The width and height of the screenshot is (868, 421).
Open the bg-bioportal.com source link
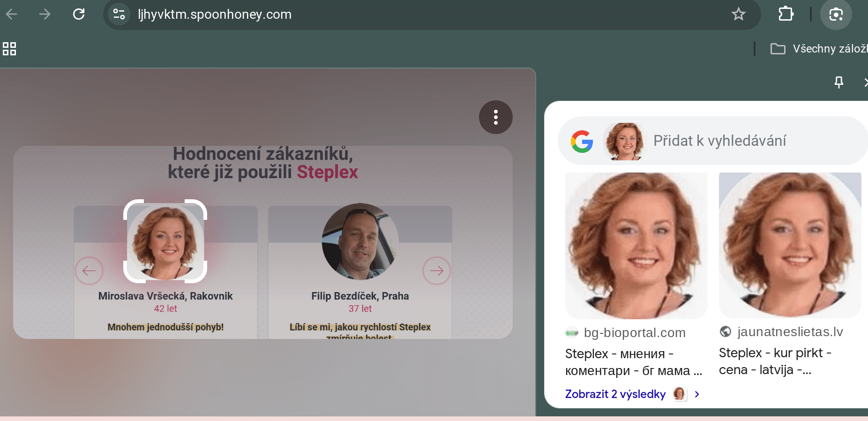click(635, 333)
